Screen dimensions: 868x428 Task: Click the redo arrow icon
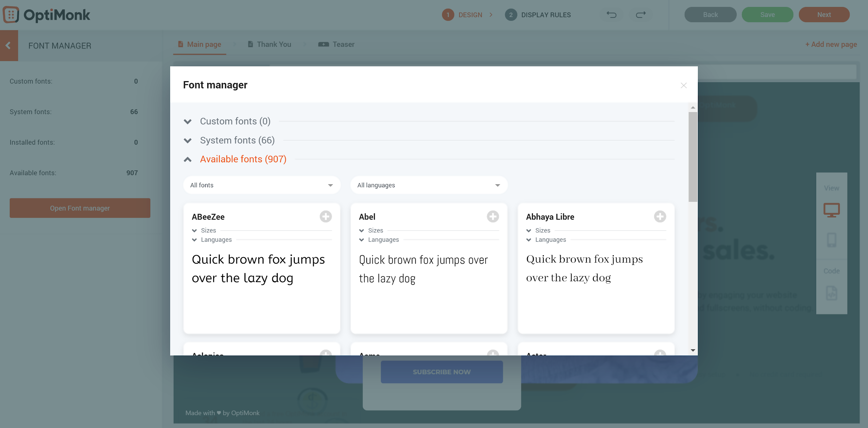point(641,15)
